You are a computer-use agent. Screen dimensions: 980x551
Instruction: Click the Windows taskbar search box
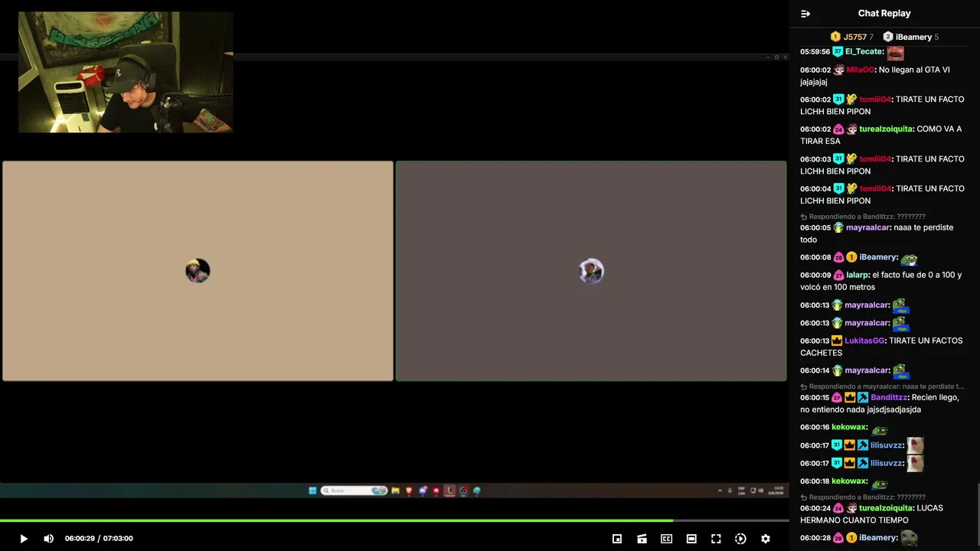click(x=354, y=491)
